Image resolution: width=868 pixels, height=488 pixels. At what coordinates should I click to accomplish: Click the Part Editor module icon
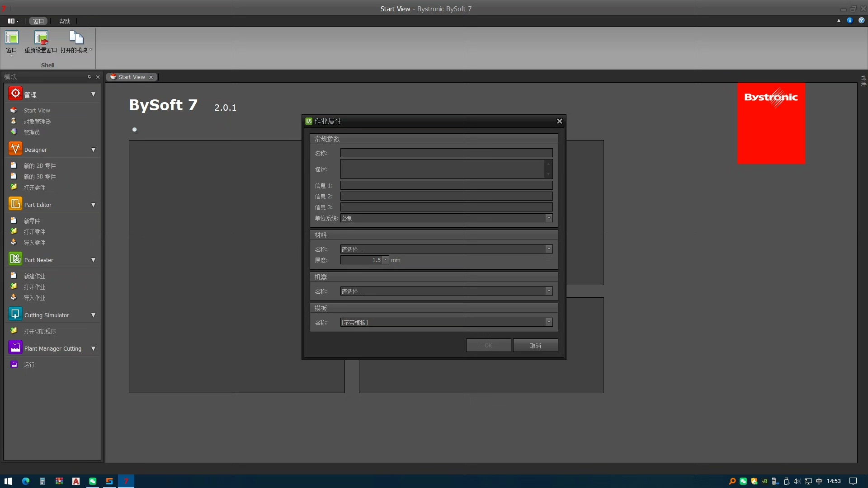[x=15, y=204]
